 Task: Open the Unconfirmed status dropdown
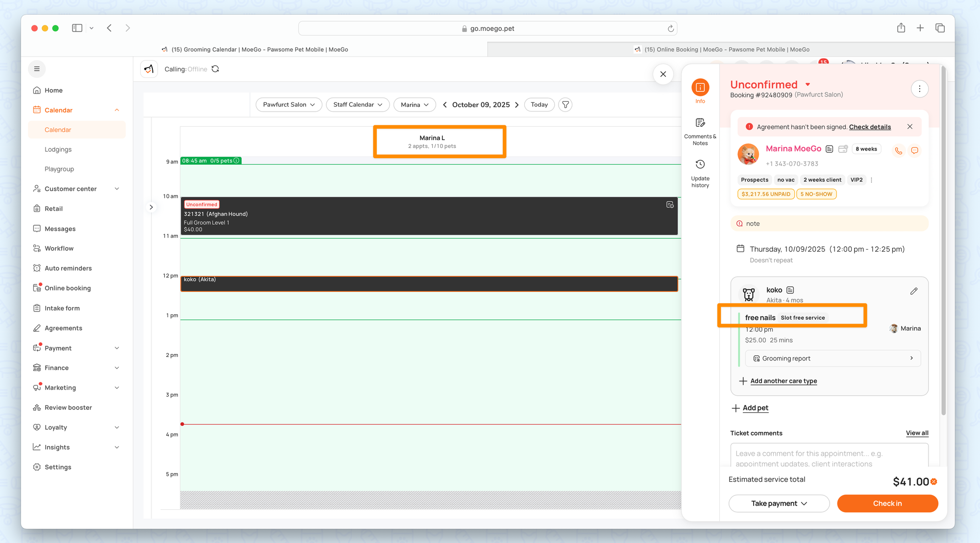808,85
